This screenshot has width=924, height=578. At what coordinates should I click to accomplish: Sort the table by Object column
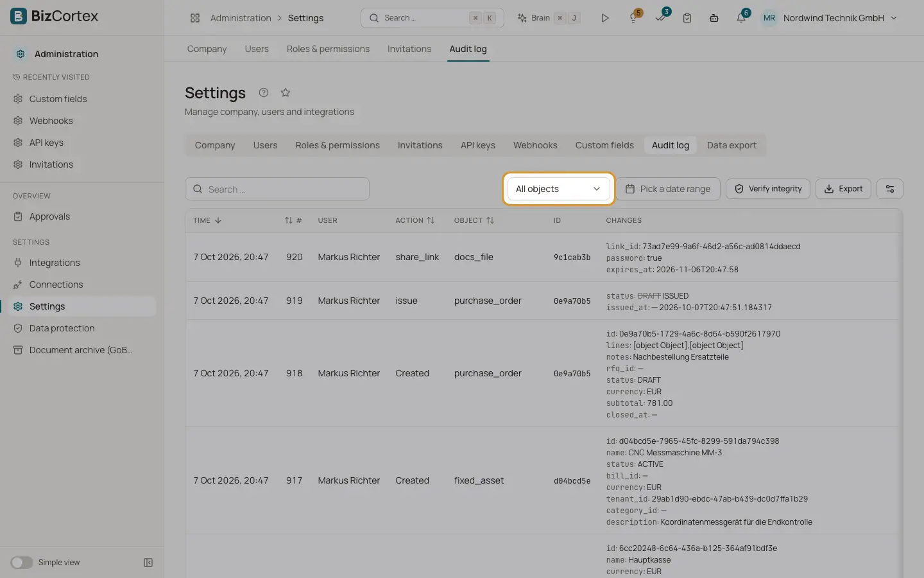pyautogui.click(x=474, y=220)
